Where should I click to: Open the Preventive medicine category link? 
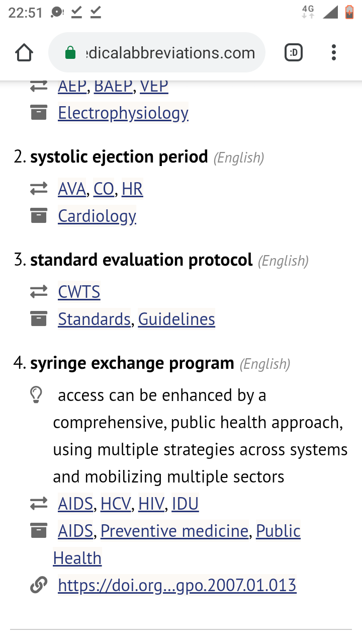point(174,531)
